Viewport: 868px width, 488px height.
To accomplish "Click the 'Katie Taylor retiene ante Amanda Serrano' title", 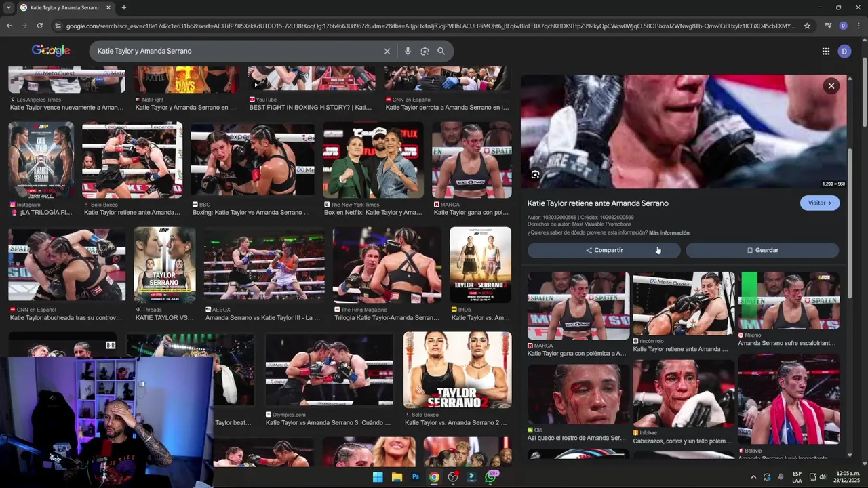I will (x=597, y=203).
